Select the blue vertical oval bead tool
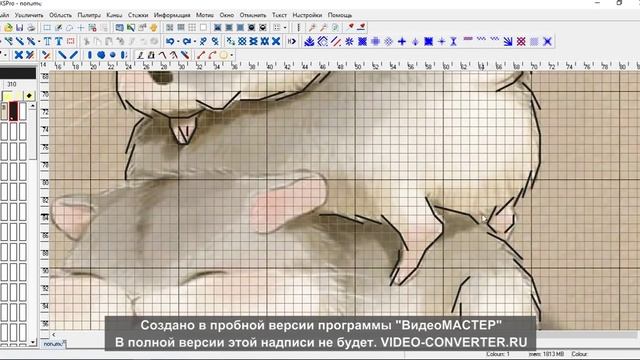Screen dimensions: 640x360 click(90, 55)
